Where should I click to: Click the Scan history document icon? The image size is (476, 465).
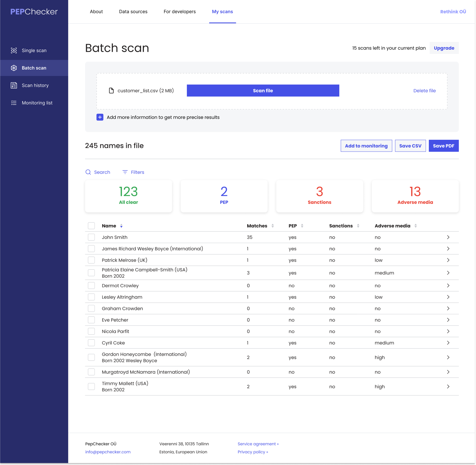[14, 85]
